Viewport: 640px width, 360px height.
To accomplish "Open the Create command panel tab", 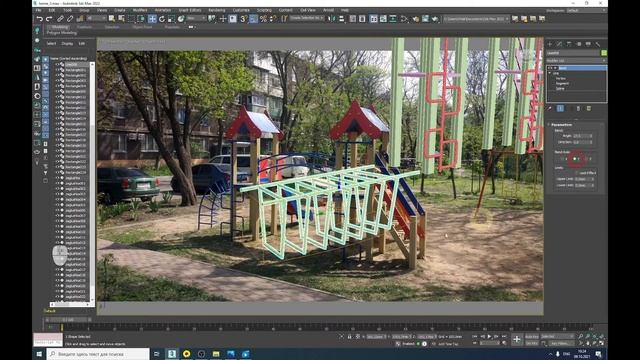I will [x=550, y=44].
